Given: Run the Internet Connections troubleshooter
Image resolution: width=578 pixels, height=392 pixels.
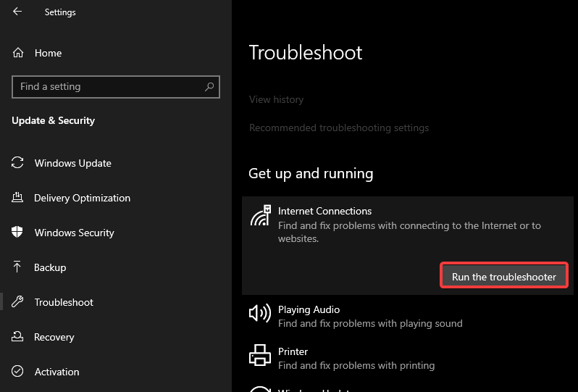Looking at the screenshot, I should coord(504,275).
